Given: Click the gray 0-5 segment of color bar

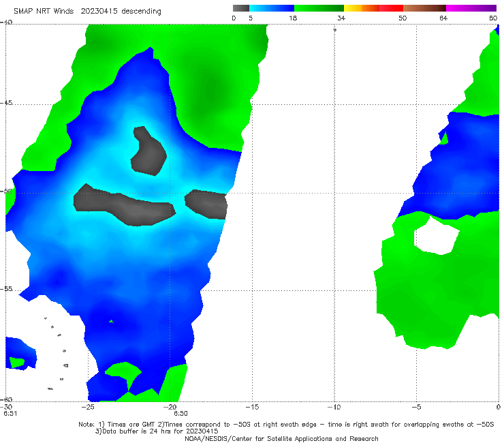Looking at the screenshot, I should (241, 8).
